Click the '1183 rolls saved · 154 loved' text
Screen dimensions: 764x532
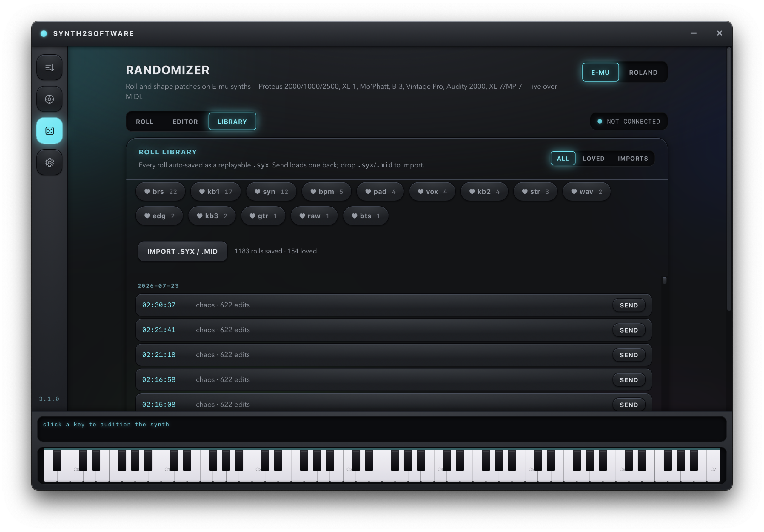click(x=275, y=251)
